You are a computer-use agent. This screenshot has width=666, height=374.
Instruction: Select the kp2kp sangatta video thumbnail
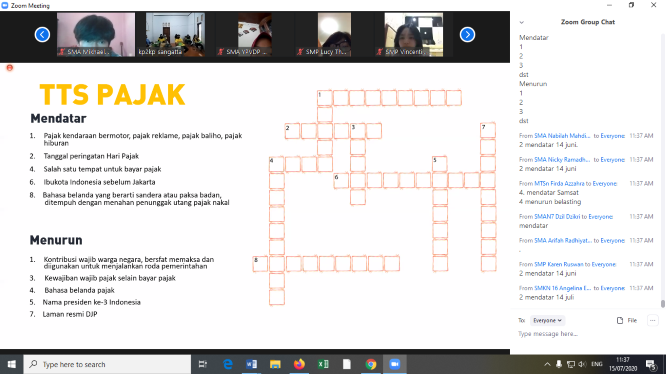click(x=175, y=34)
